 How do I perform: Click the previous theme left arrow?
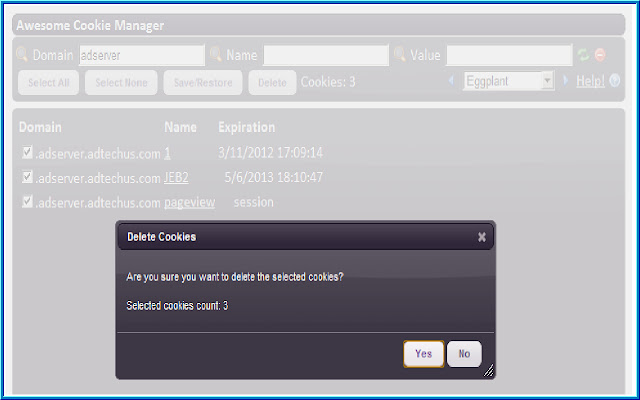coord(451,80)
